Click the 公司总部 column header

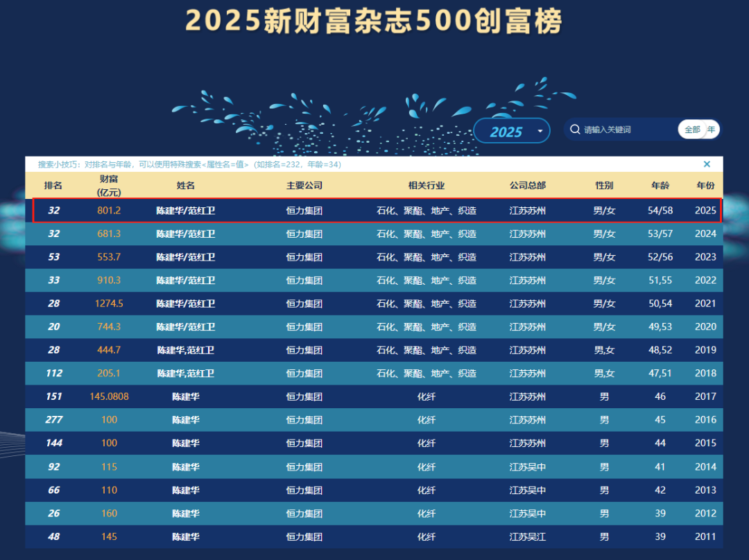(527, 185)
